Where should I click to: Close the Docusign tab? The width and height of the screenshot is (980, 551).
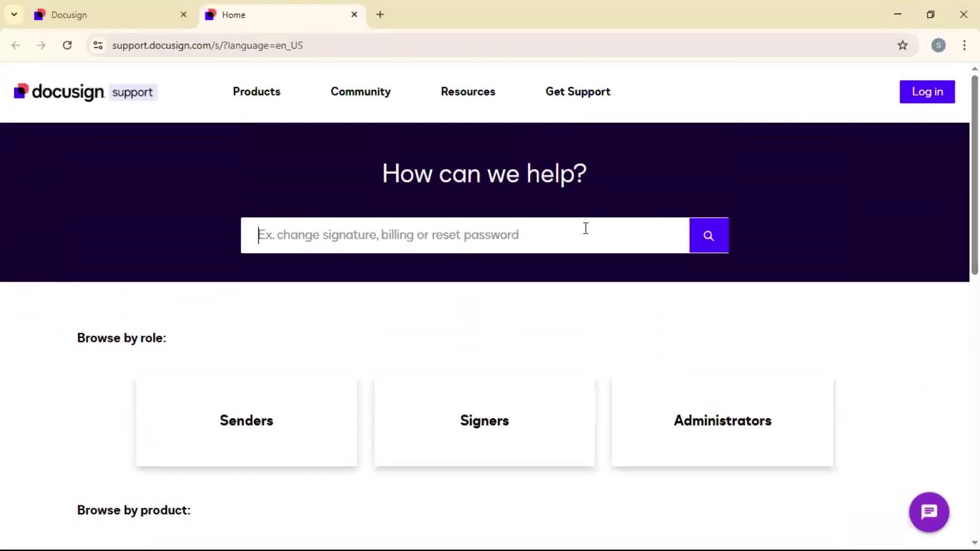(x=183, y=15)
